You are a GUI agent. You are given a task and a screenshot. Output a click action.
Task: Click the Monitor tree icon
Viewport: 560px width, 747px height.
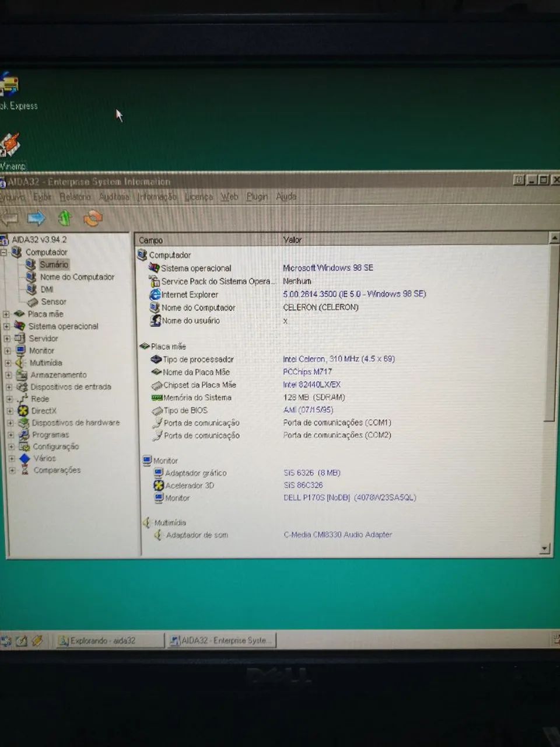tap(20, 351)
